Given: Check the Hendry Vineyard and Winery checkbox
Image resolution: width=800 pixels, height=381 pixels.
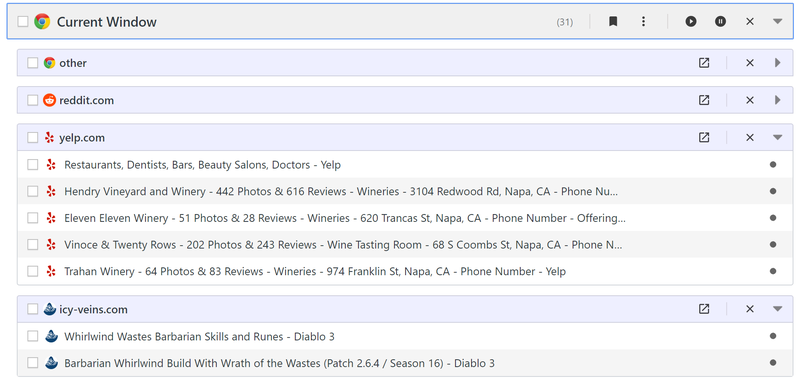Looking at the screenshot, I should point(33,191).
